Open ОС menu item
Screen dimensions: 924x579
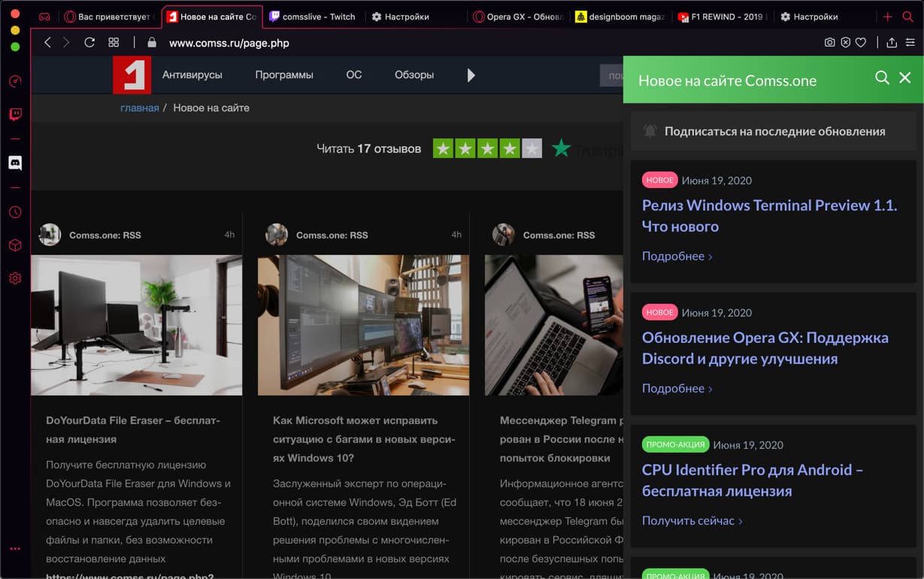click(354, 74)
